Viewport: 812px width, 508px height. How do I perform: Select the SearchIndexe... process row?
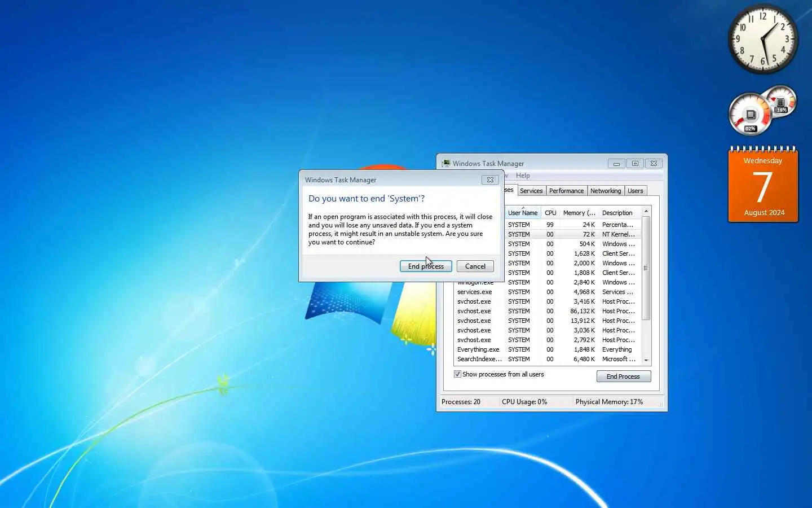point(548,359)
